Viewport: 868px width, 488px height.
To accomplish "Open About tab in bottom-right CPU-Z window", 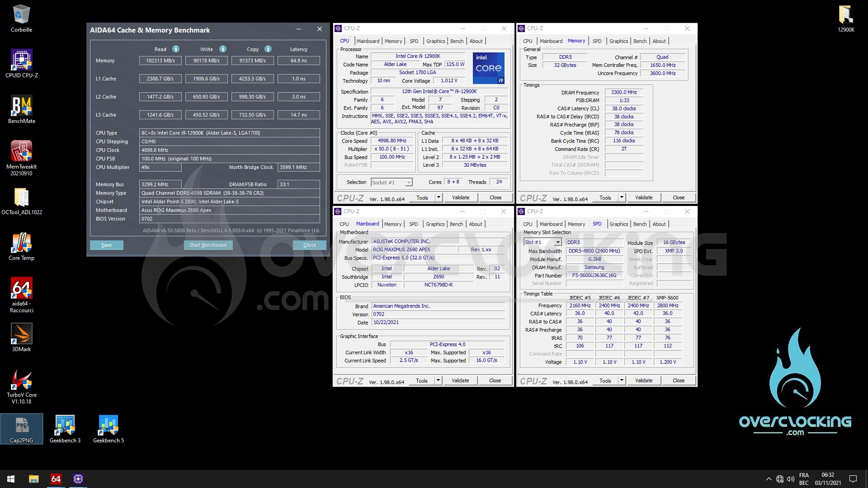I will click(659, 224).
